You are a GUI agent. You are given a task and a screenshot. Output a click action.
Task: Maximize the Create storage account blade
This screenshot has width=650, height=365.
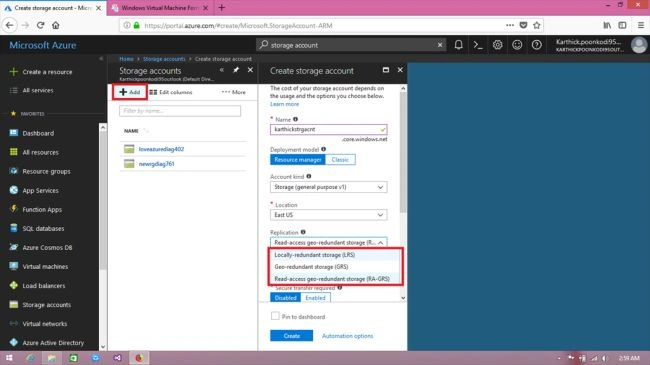(386, 70)
